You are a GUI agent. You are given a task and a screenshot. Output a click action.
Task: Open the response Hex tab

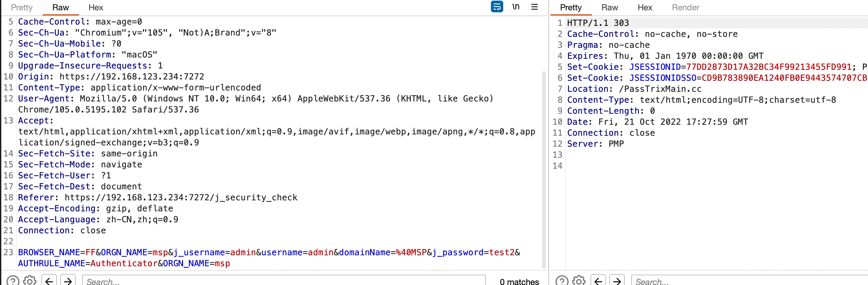click(x=645, y=7)
